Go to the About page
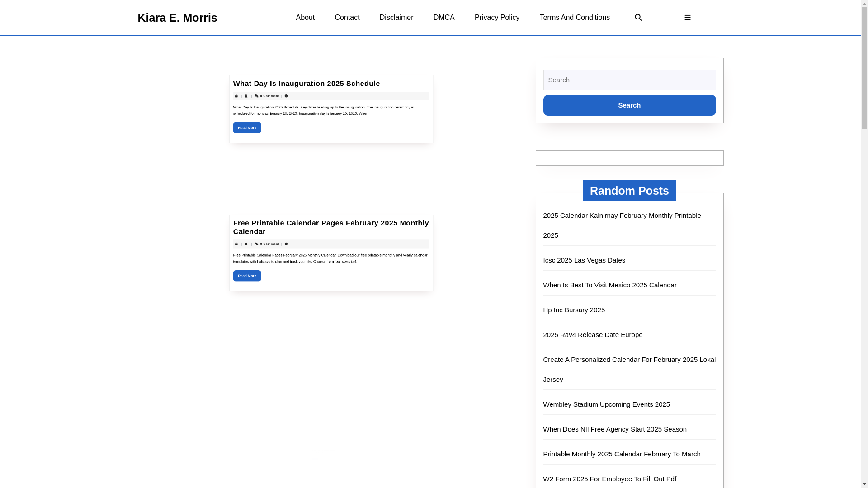 tap(305, 18)
